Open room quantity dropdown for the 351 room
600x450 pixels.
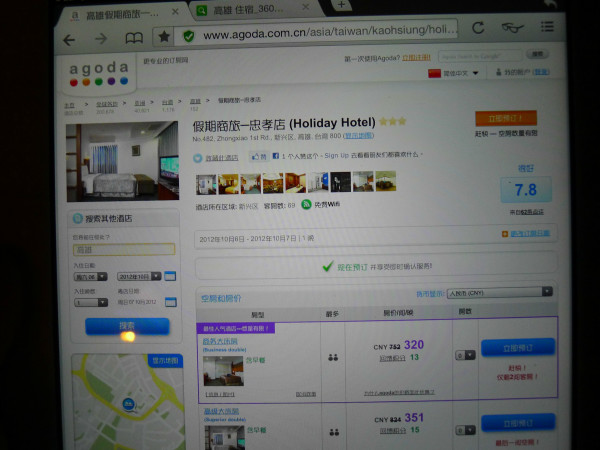(465, 430)
